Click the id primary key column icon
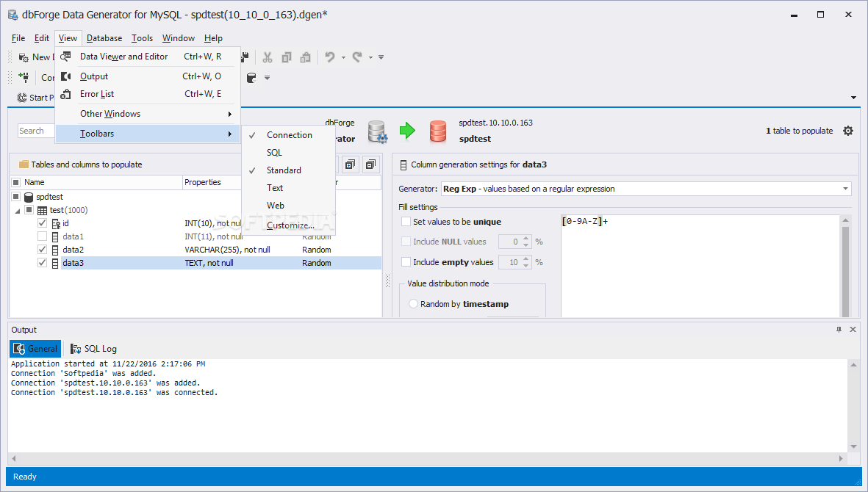Image resolution: width=868 pixels, height=492 pixels. click(x=56, y=223)
